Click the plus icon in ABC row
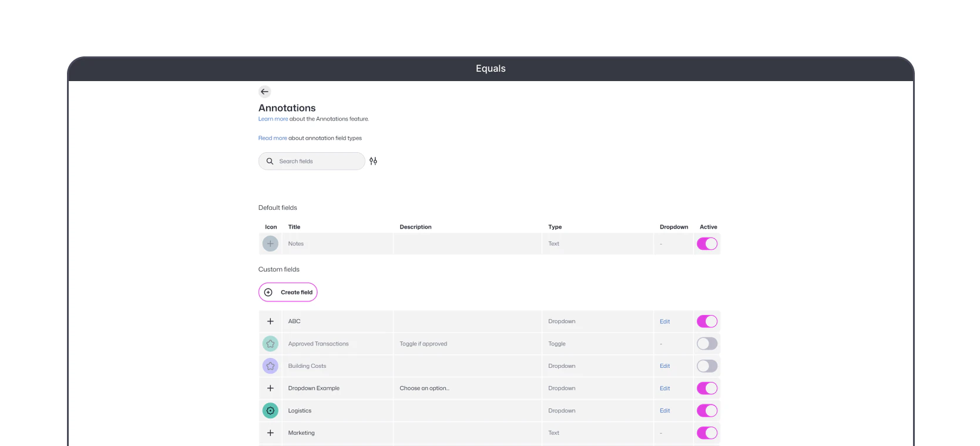The image size is (980, 446). [270, 321]
